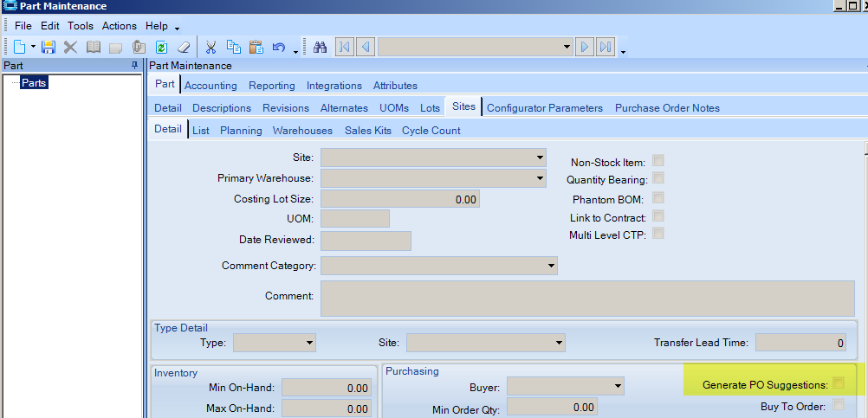Open the Tools menu

point(81,26)
